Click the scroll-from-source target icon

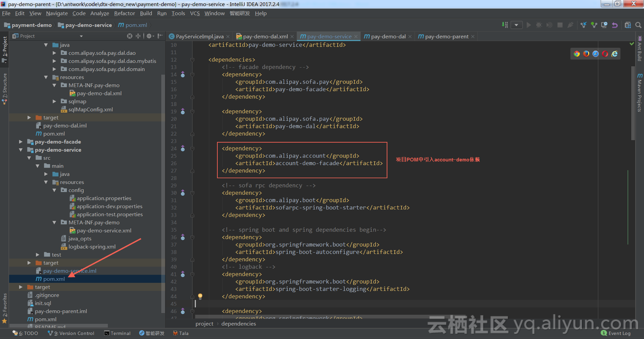pos(130,36)
